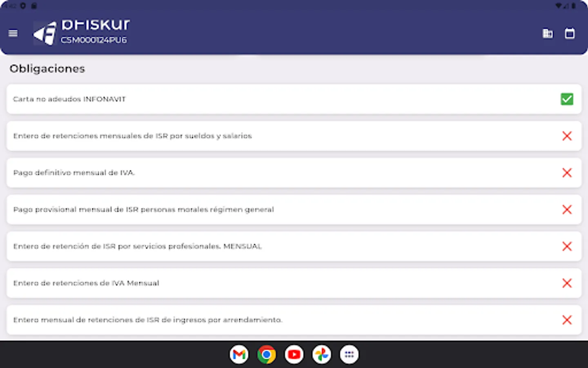Image resolution: width=588 pixels, height=368 pixels.
Task: Launch Gmail from the dock
Action: 239,355
